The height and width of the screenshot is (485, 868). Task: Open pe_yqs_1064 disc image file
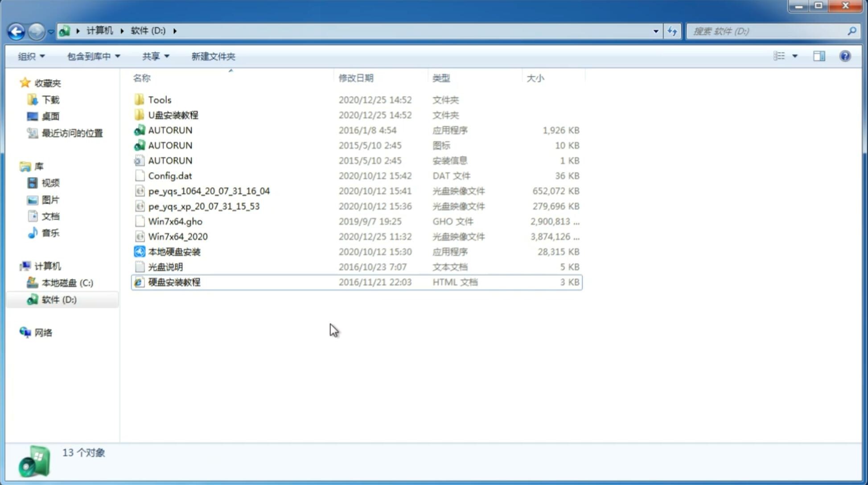pos(209,191)
